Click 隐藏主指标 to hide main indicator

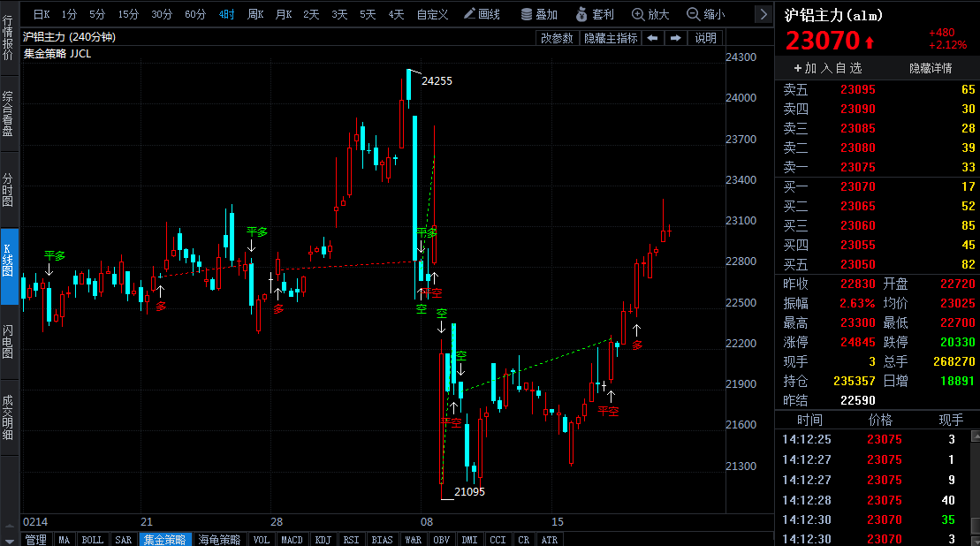pos(610,38)
